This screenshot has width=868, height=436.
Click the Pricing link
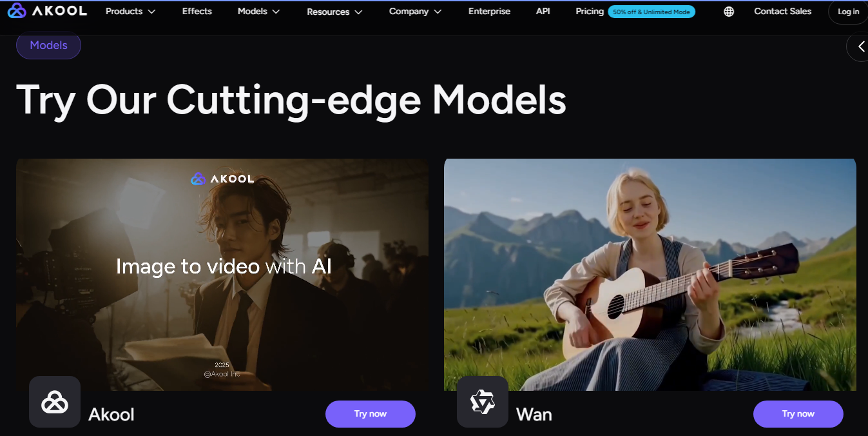coord(590,12)
